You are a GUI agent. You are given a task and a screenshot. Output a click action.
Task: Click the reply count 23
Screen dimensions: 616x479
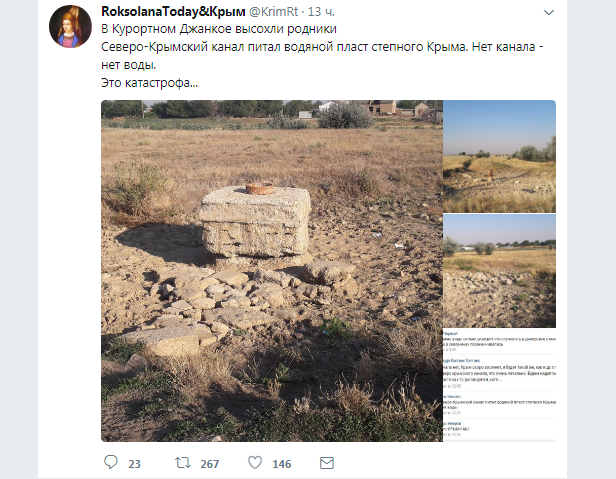click(x=134, y=464)
